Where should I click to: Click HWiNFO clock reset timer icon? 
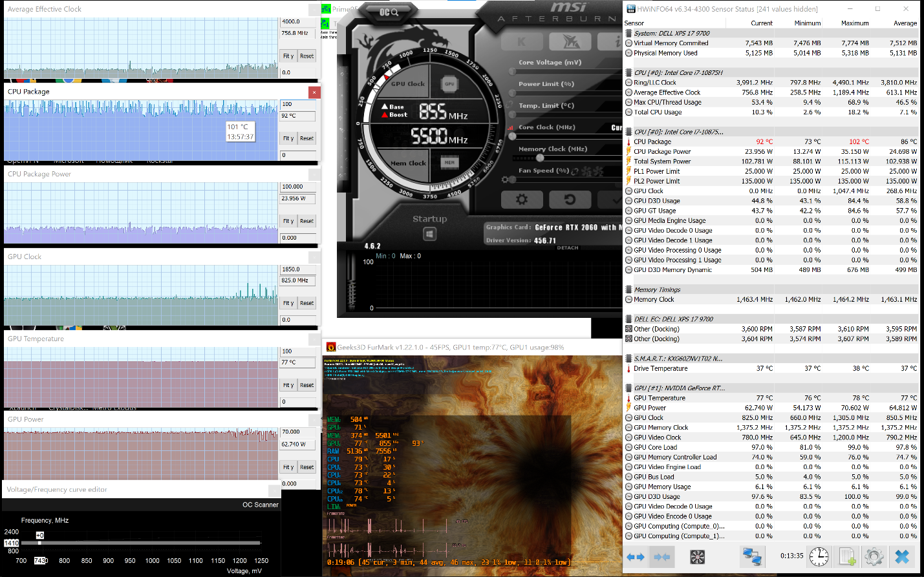[819, 556]
